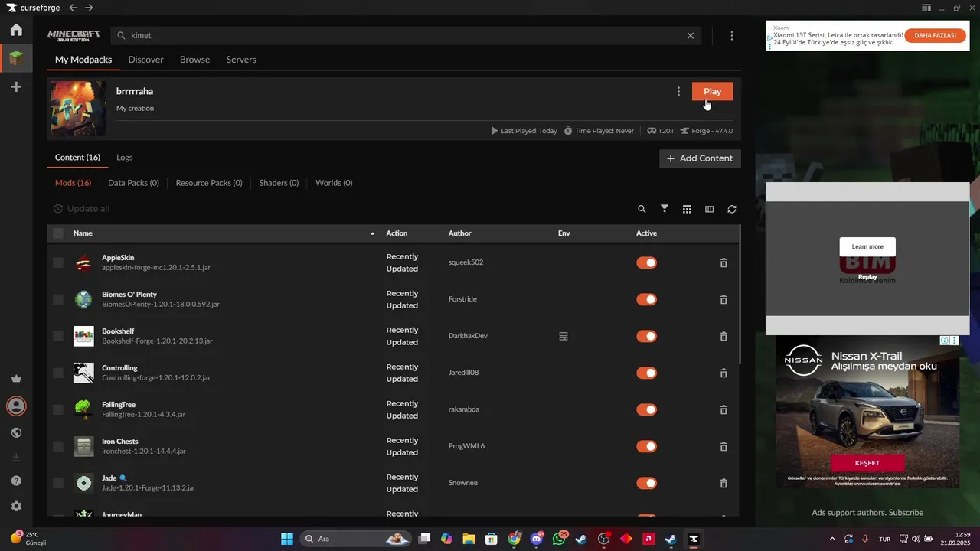Image resolution: width=980 pixels, height=551 pixels.
Task: Delete the Jade mod
Action: pyautogui.click(x=724, y=483)
